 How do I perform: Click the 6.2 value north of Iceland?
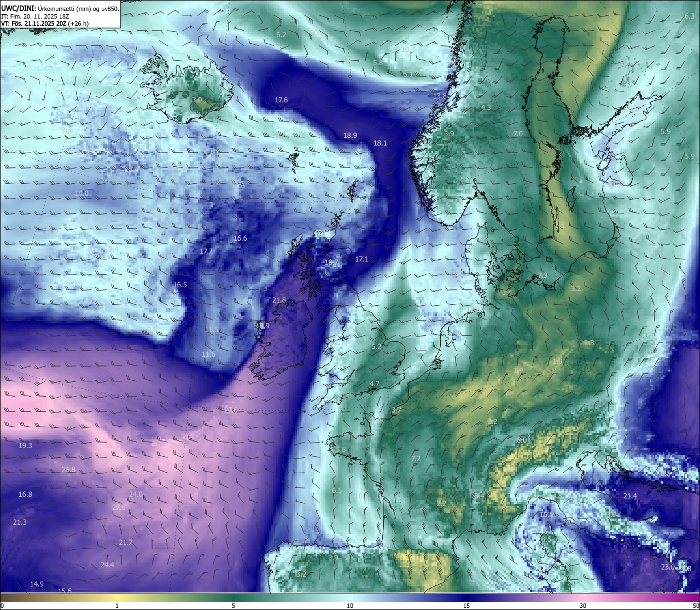[x=281, y=34]
